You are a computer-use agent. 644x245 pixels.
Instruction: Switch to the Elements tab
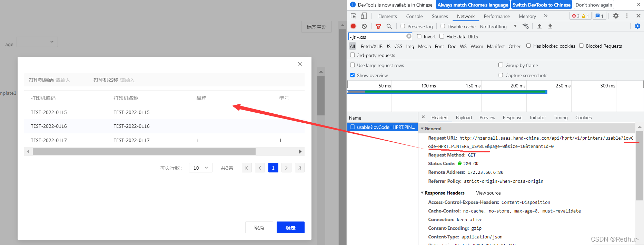tap(387, 16)
